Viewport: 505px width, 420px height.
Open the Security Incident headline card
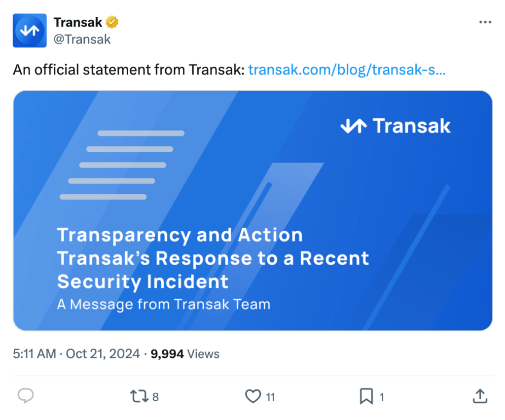tap(213, 258)
